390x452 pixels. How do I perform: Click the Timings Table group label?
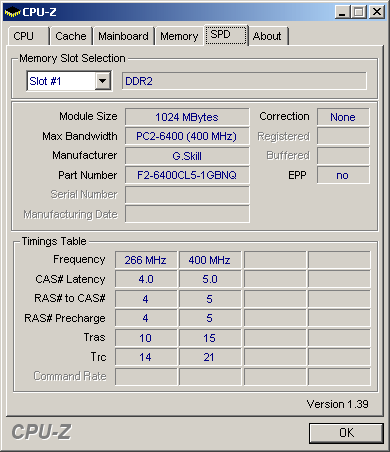[54, 241]
